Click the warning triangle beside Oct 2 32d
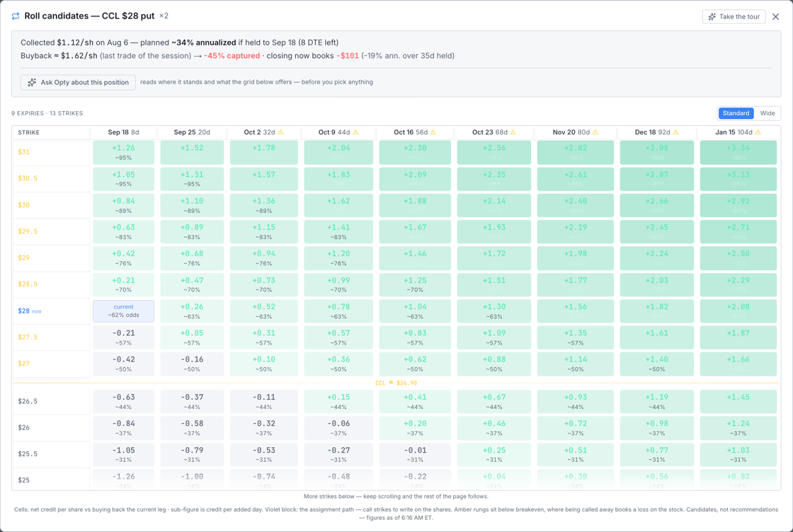 pyautogui.click(x=280, y=132)
